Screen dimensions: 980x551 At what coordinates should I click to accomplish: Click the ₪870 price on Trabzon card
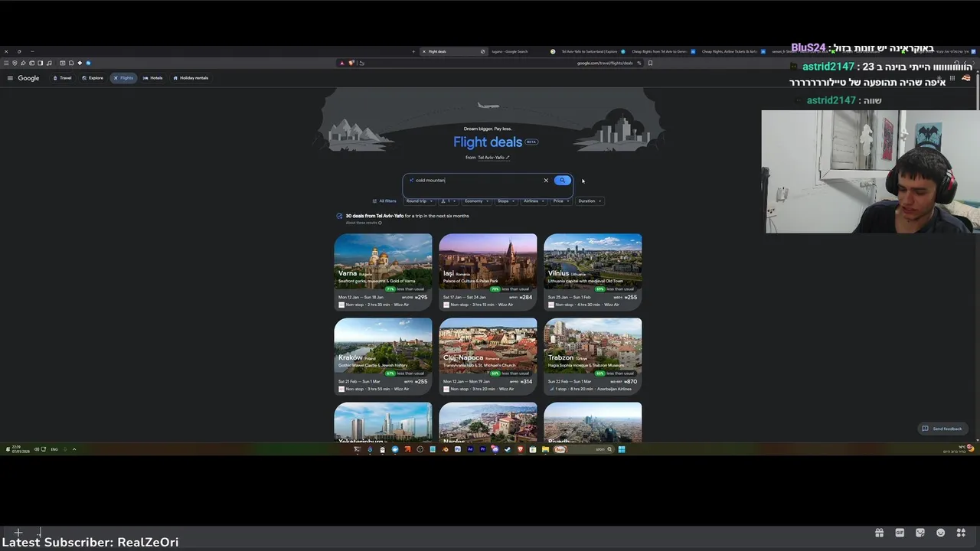631,381
